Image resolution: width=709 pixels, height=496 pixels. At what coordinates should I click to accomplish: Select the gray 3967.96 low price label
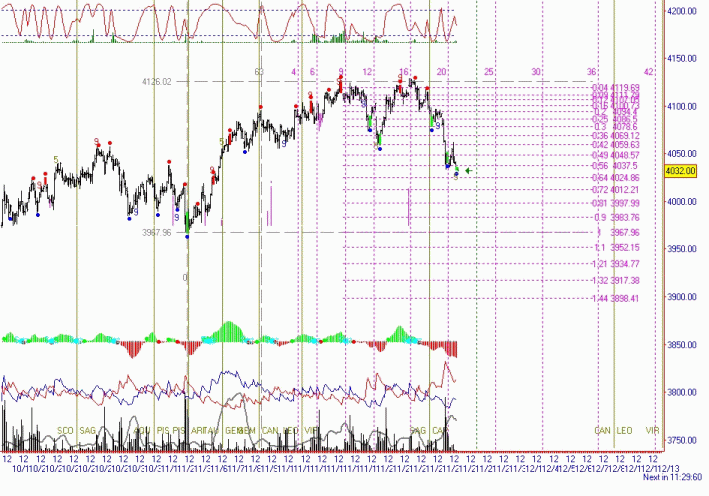tap(156, 233)
